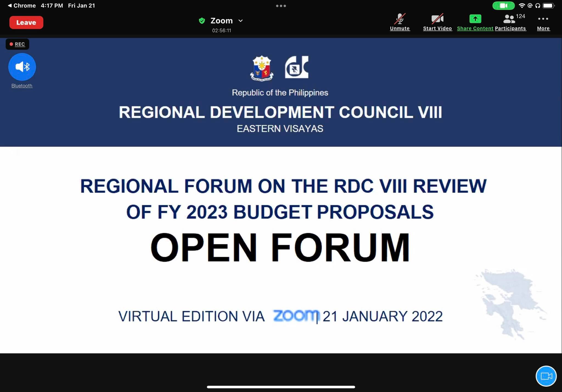The width and height of the screenshot is (562, 392).
Task: Open the Participants list
Action: point(510,22)
